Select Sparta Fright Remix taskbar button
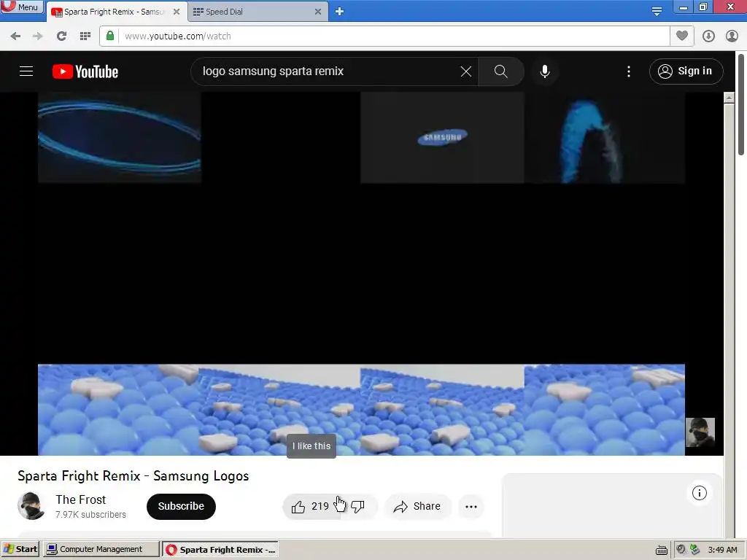Image resolution: width=747 pixels, height=560 pixels. click(x=220, y=549)
